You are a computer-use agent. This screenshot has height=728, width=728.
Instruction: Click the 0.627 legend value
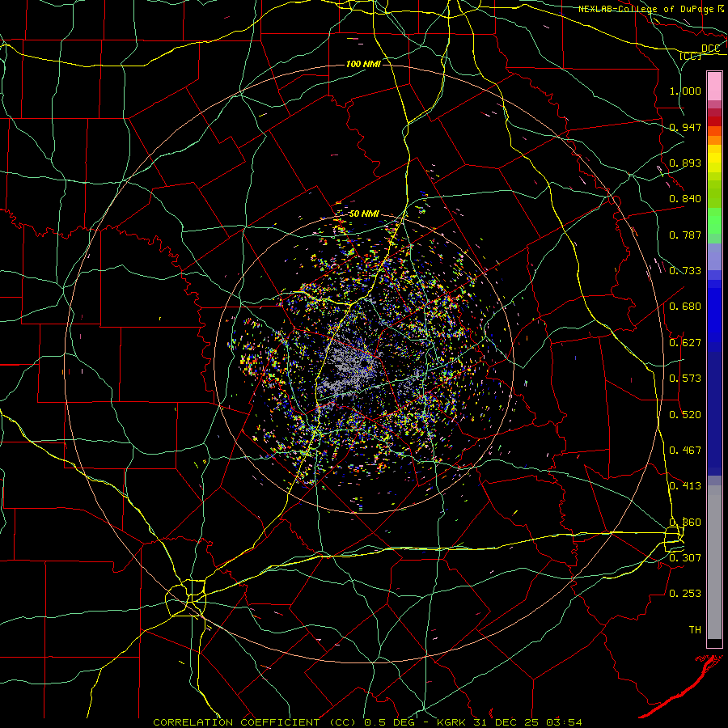click(x=685, y=343)
